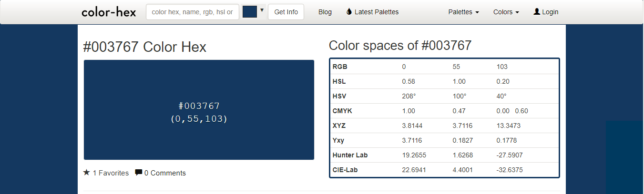The width and height of the screenshot is (644, 194).
Task: Click the #003767 Color Hex heading
Action: (x=145, y=47)
